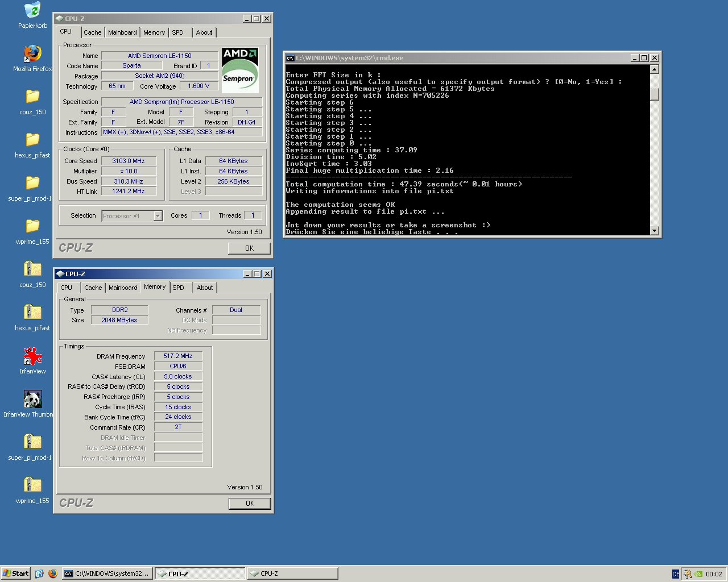The width and height of the screenshot is (728, 582).
Task: Open the Papierkorb recycle bin icon
Action: pos(32,10)
